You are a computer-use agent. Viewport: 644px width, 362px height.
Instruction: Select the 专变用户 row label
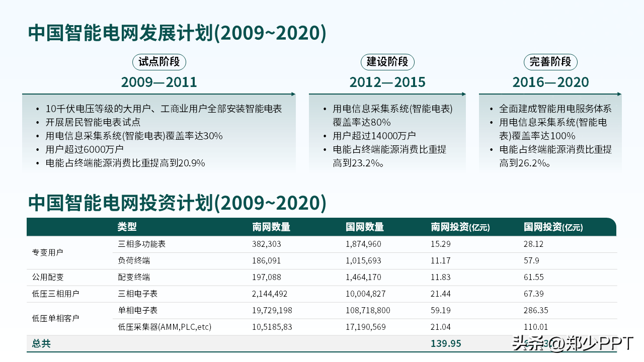coord(48,252)
